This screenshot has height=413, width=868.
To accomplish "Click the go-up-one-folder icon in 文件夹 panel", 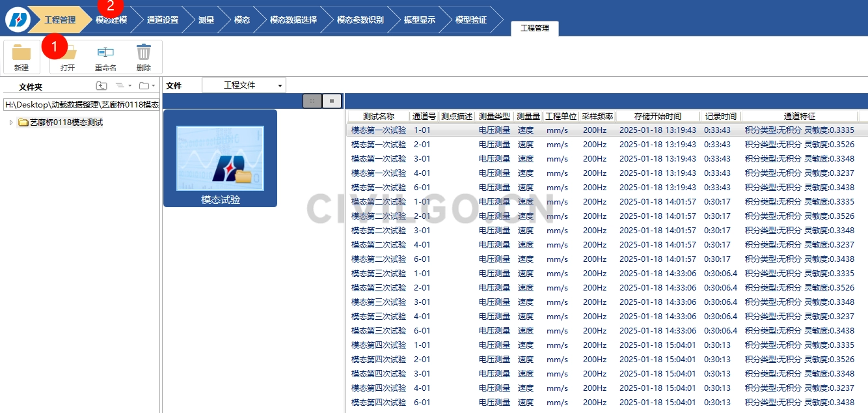I will pyautogui.click(x=102, y=86).
